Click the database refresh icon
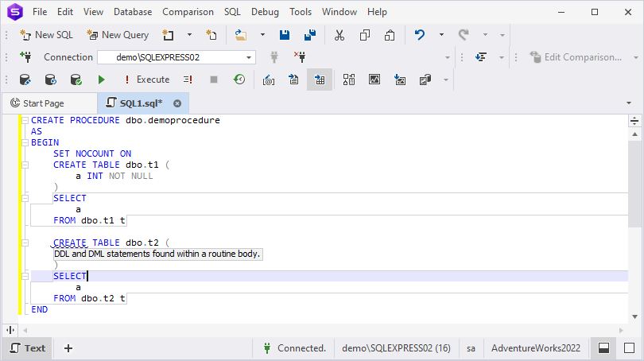 51,80
